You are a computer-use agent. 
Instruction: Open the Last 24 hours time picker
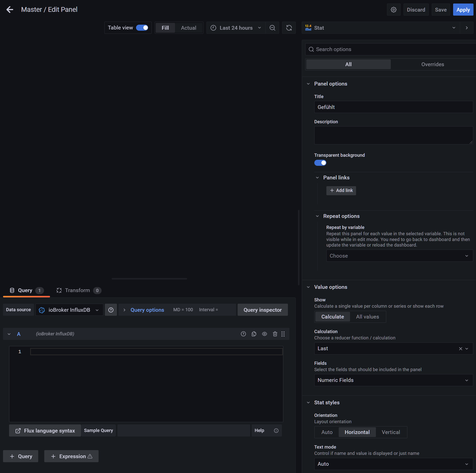[x=236, y=28]
